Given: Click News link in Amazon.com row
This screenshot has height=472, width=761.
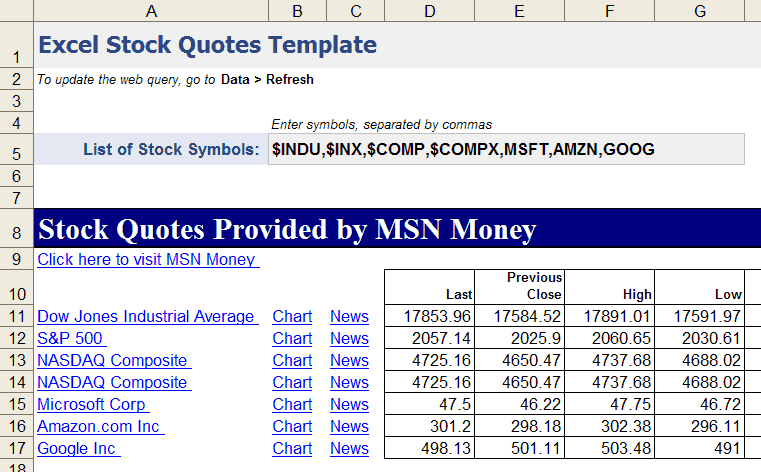Looking at the screenshot, I should click(349, 427).
